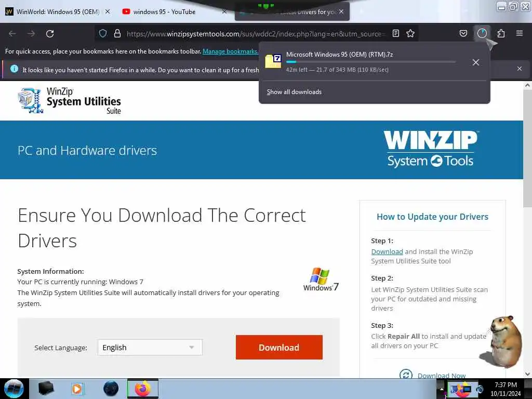The width and height of the screenshot is (532, 399).
Task: Open the Pocket save icon
Action: pos(463,33)
